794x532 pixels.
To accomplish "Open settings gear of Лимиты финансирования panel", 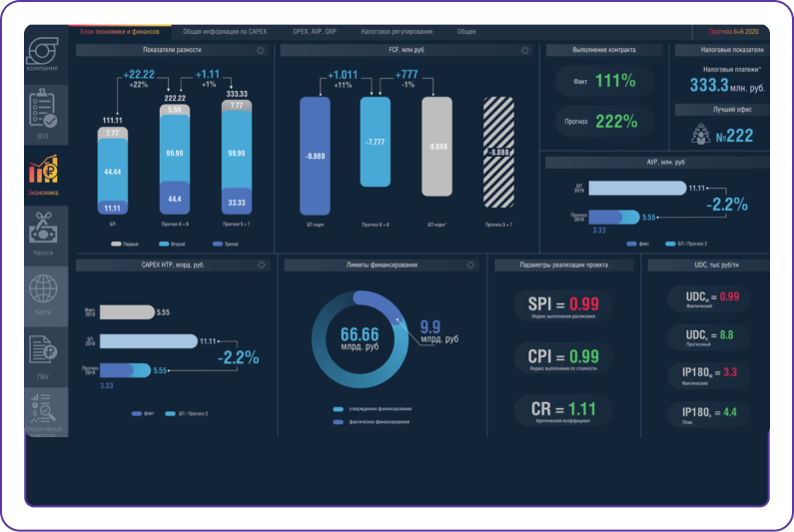I will tap(470, 265).
